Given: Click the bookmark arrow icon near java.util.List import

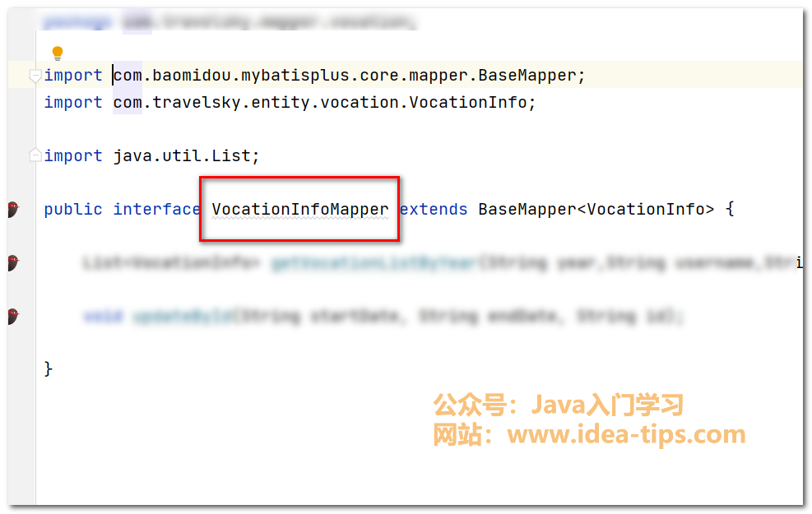Looking at the screenshot, I should point(35,155).
